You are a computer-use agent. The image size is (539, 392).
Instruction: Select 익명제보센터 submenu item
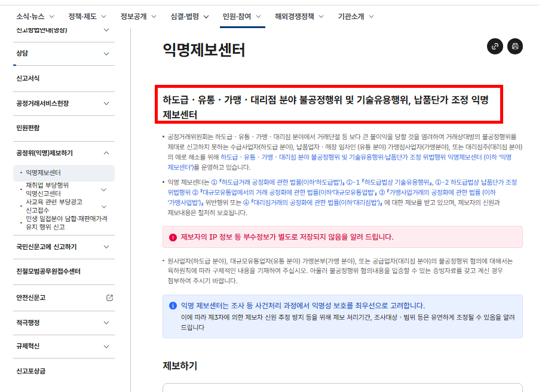point(63,173)
